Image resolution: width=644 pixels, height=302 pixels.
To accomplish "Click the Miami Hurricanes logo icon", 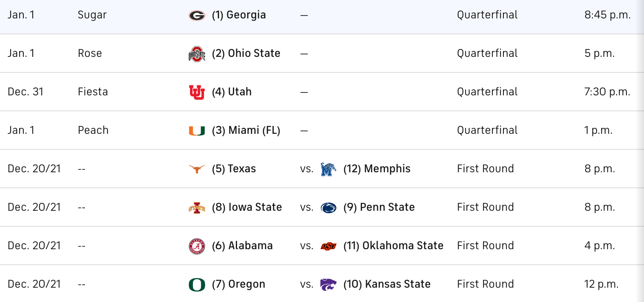I will 197,131.
